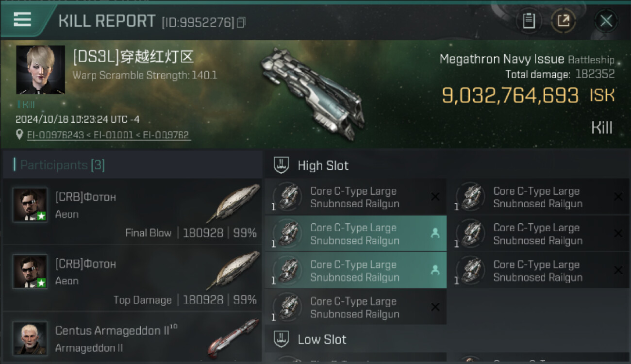
Task: Click the X on the top-left railgun
Action: click(x=435, y=197)
